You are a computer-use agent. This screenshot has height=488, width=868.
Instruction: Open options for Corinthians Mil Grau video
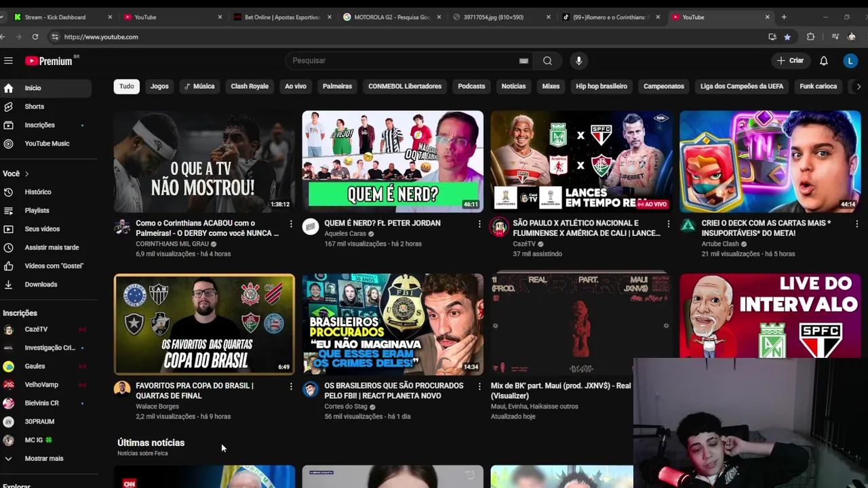(291, 224)
